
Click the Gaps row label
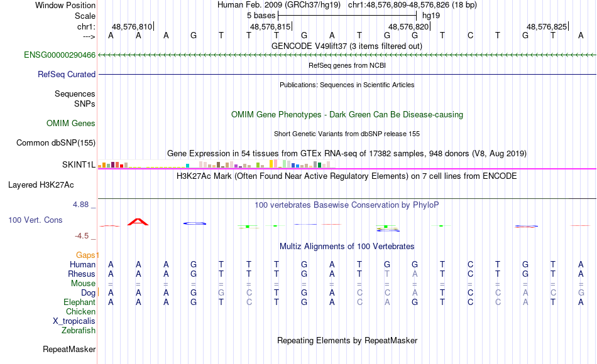click(x=85, y=255)
